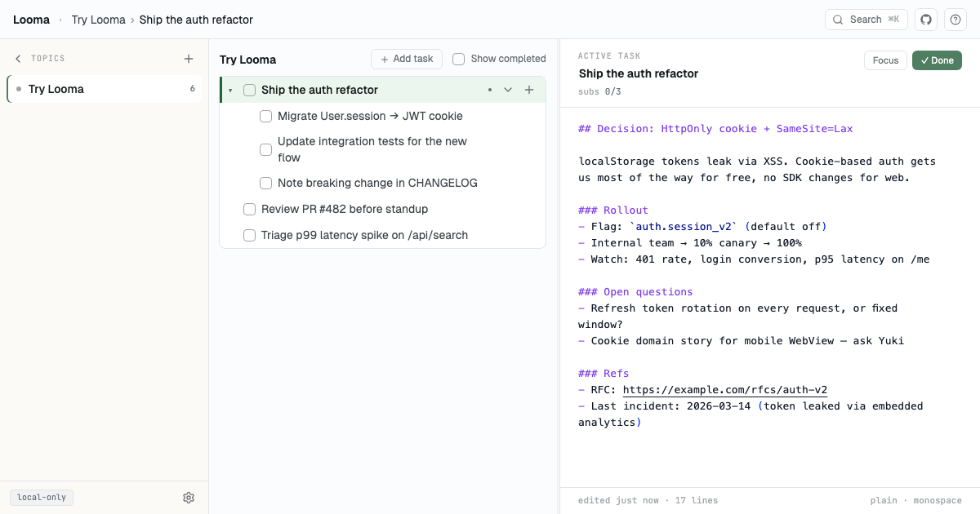
Task: Click plain · monospace status text
Action: pyautogui.click(x=916, y=500)
